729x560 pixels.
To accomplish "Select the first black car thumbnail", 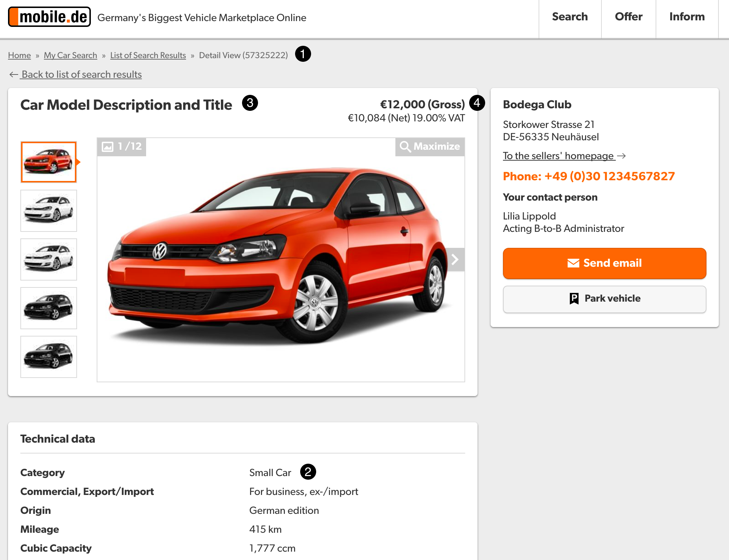I will (x=49, y=308).
